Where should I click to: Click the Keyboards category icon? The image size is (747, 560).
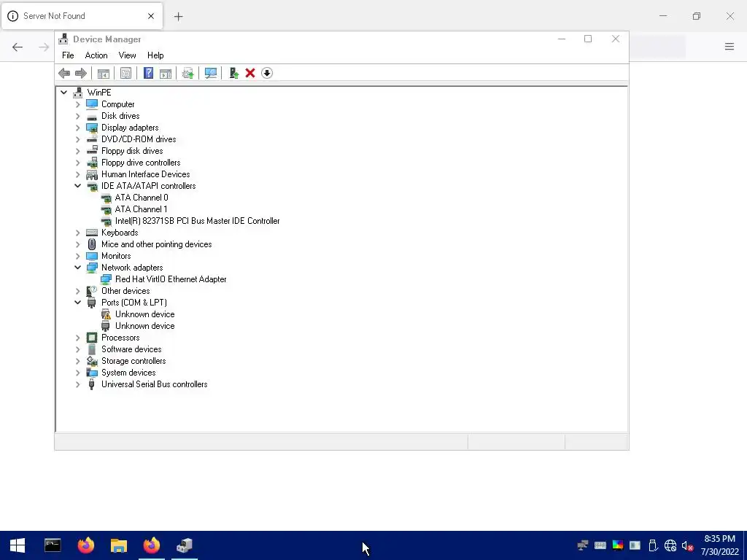(91, 233)
